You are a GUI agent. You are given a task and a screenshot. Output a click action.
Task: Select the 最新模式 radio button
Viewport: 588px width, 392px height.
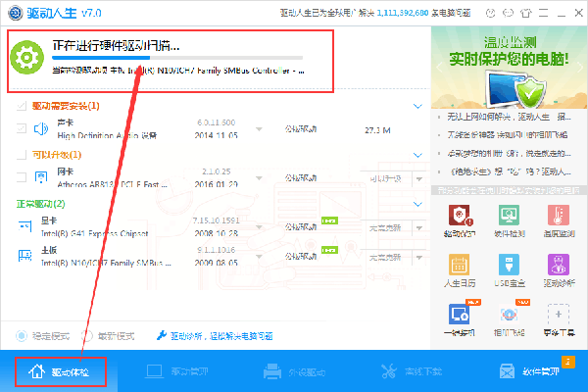87,336
